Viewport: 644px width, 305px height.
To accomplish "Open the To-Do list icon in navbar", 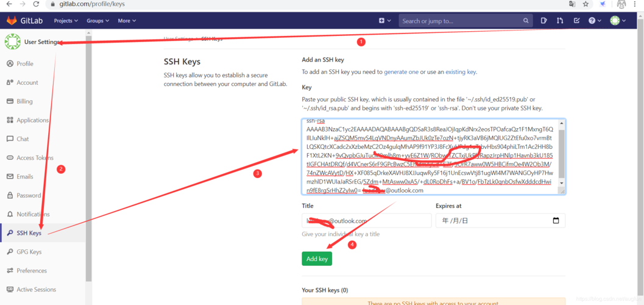I will 576,21.
